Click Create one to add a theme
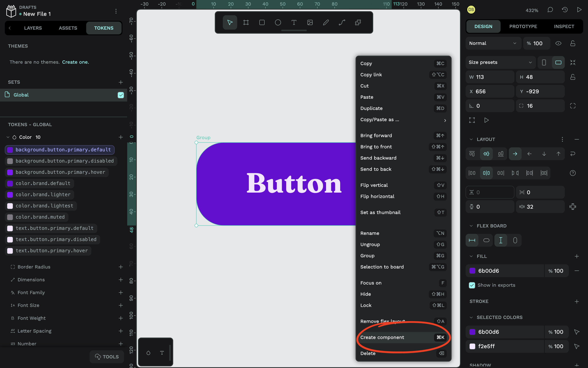Viewport: 588px width, 368px height. tap(75, 62)
